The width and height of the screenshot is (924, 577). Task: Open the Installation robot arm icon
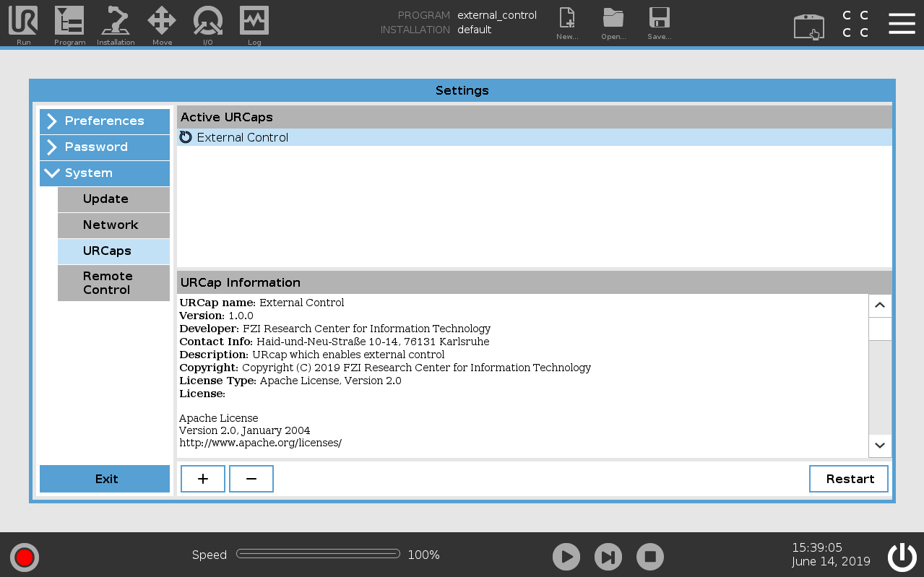[x=116, y=22]
